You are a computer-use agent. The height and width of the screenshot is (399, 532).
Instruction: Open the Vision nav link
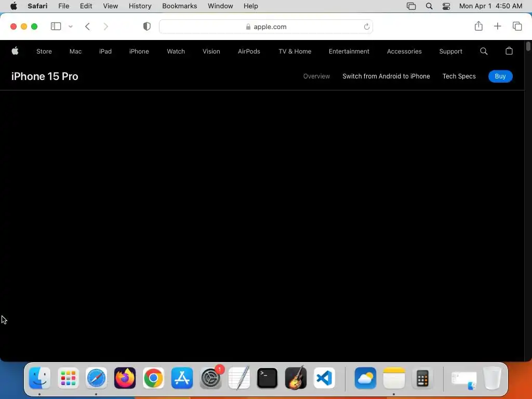211,51
